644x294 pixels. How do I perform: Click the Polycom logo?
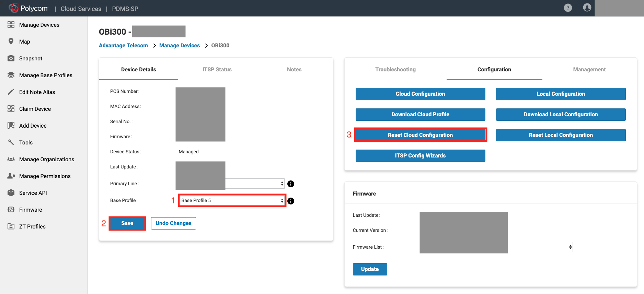click(x=28, y=8)
